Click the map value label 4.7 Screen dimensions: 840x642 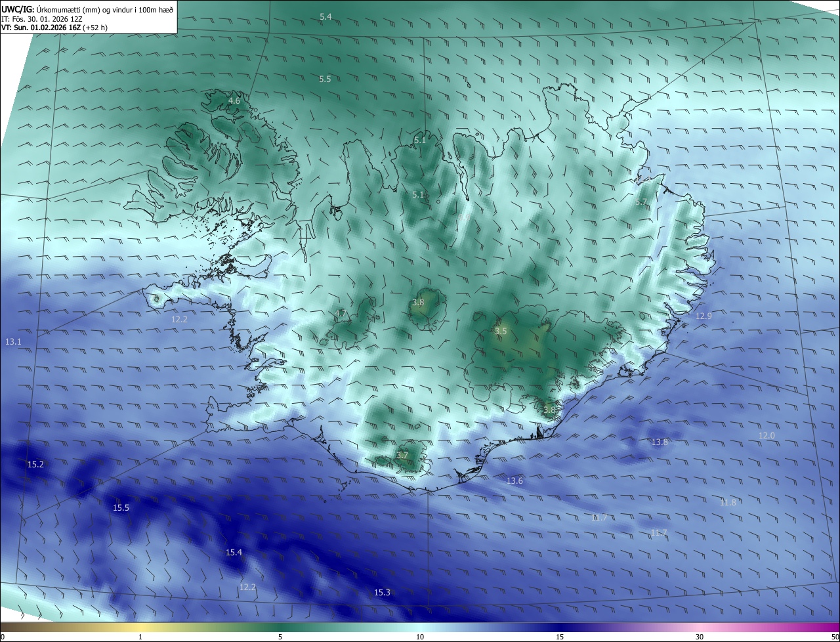tap(340, 314)
